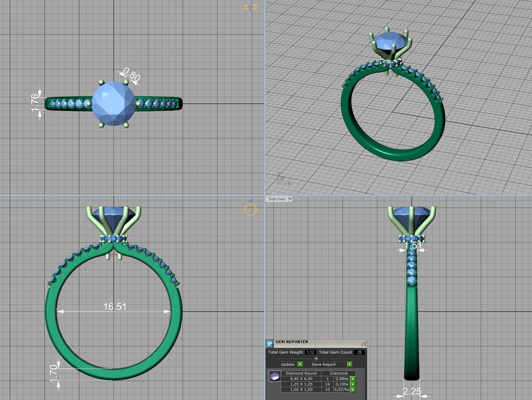This screenshot has height=400, width=532.
Task: Click the front view ring icon in corner
Action: pos(251,208)
